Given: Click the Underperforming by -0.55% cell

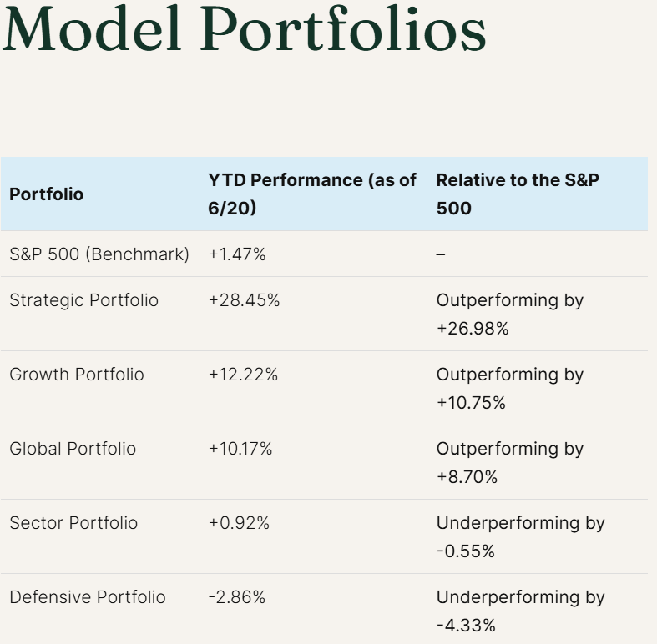Looking at the screenshot, I should tap(520, 536).
